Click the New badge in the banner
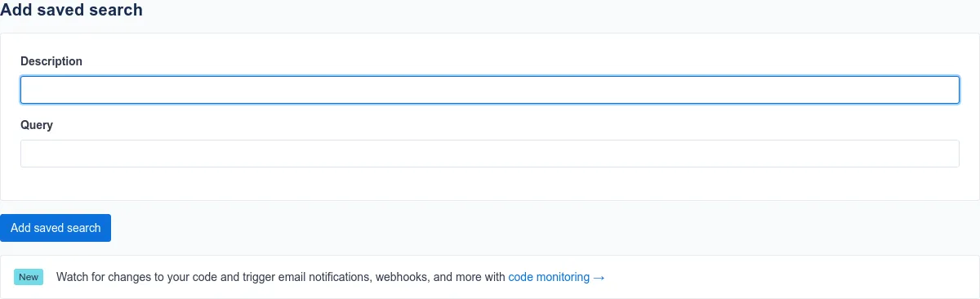 coord(29,277)
